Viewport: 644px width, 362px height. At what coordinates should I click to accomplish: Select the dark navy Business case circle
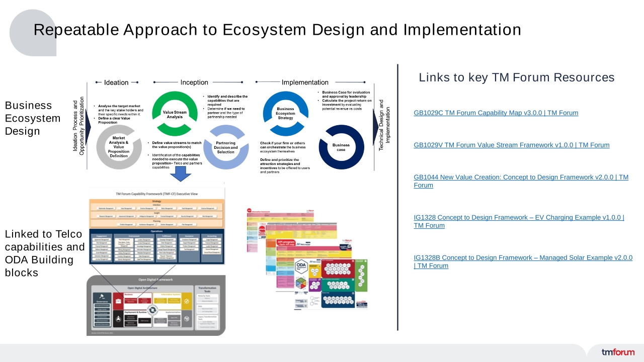341,147
